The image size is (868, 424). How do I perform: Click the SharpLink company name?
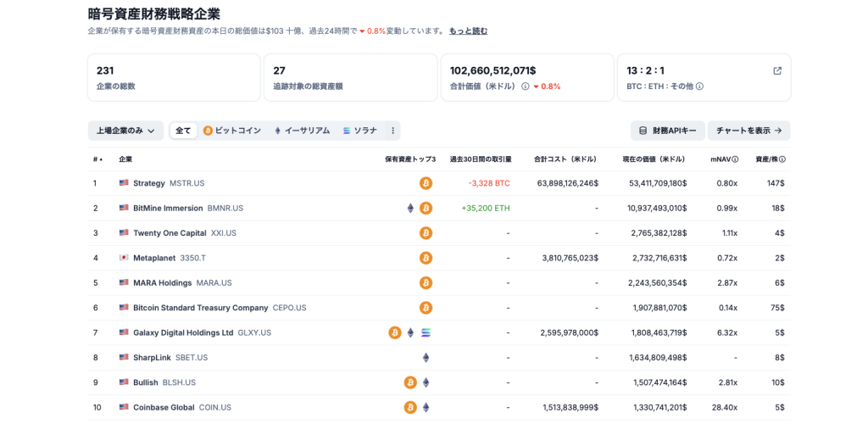click(x=153, y=358)
